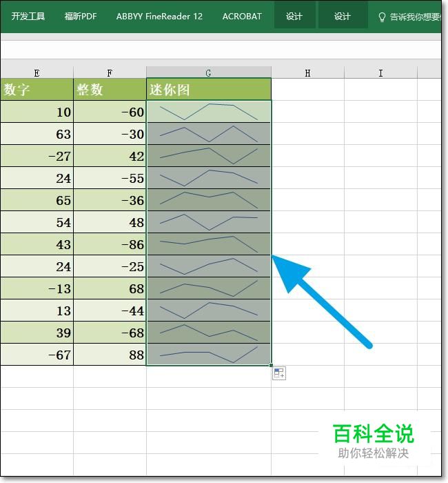Select the cell containing 42

(110, 156)
